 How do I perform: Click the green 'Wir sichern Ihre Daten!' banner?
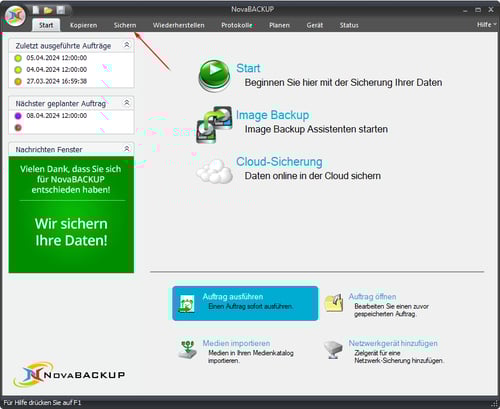coord(71,215)
